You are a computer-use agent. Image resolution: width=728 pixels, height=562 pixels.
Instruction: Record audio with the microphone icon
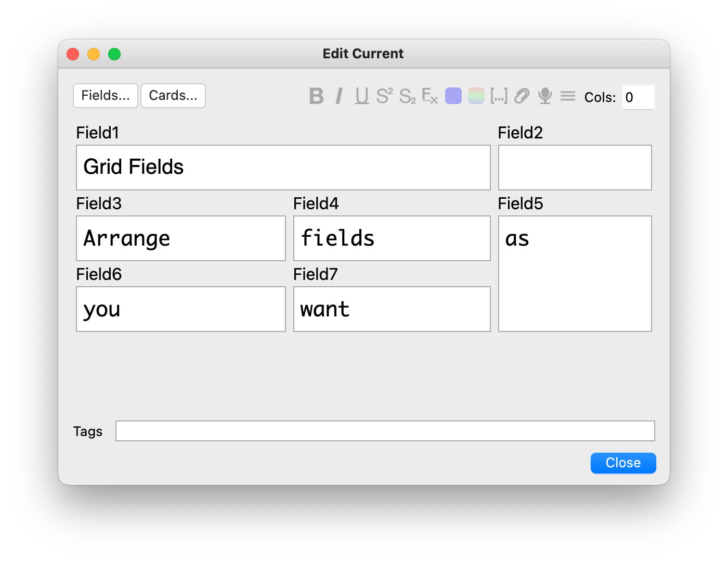coord(545,96)
